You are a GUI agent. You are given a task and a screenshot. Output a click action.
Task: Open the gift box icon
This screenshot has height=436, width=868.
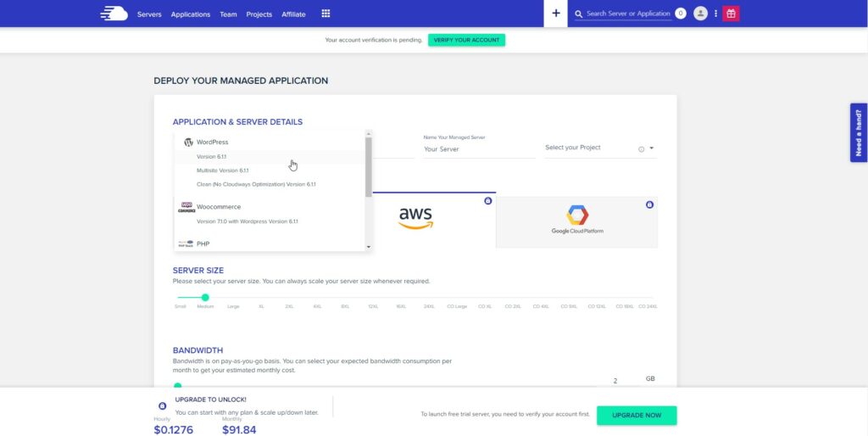click(x=731, y=14)
